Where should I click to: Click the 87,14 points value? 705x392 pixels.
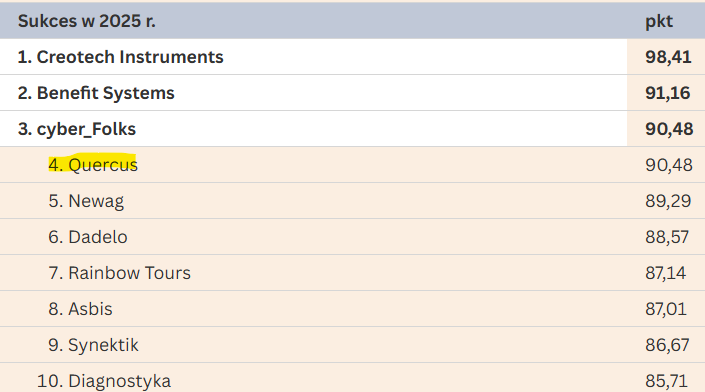click(x=666, y=273)
